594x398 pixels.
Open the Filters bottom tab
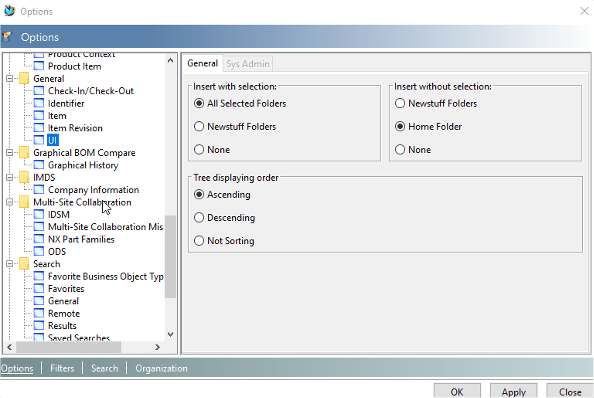[x=62, y=368]
